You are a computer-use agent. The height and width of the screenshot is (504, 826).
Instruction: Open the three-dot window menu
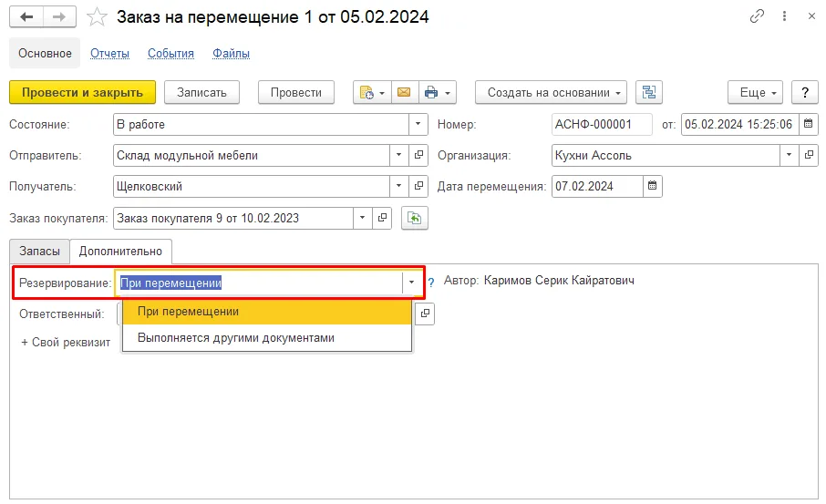784,16
